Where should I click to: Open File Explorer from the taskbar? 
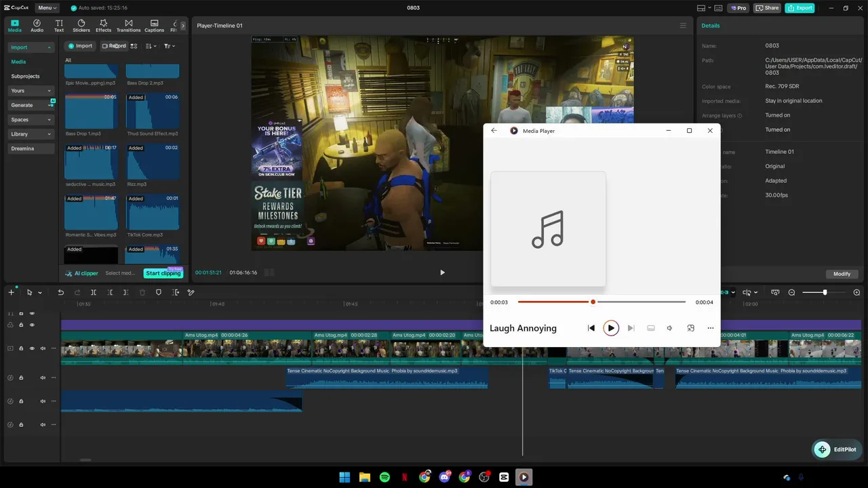click(364, 477)
